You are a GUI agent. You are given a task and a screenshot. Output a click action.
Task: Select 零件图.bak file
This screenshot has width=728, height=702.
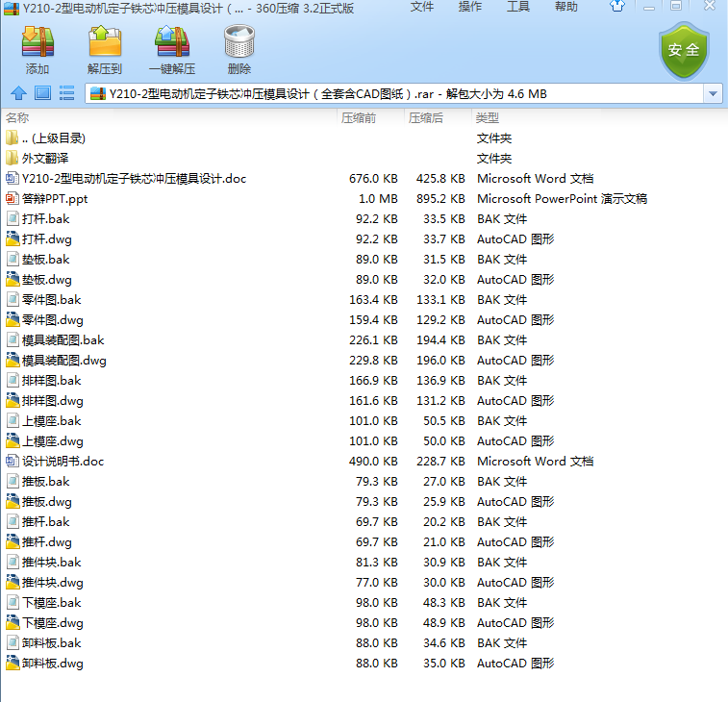pyautogui.click(x=52, y=299)
